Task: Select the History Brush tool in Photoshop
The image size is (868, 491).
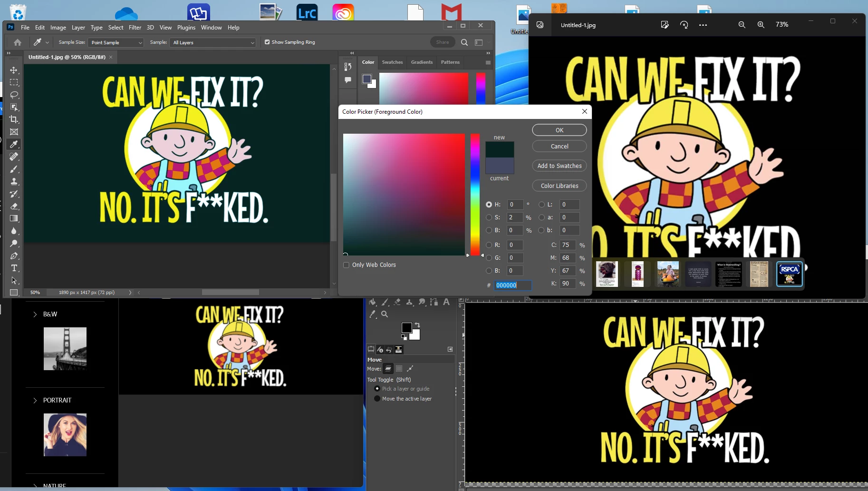Action: pos(14,194)
